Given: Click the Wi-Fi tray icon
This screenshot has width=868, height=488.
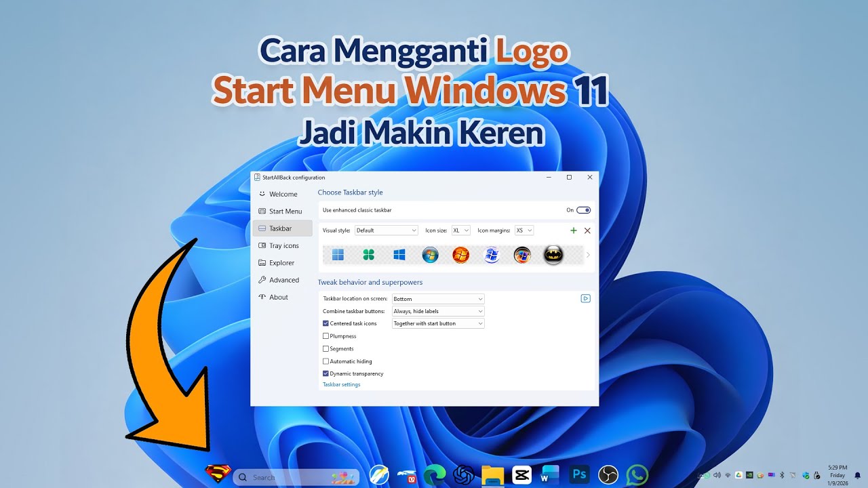Looking at the screenshot, I should click(728, 475).
